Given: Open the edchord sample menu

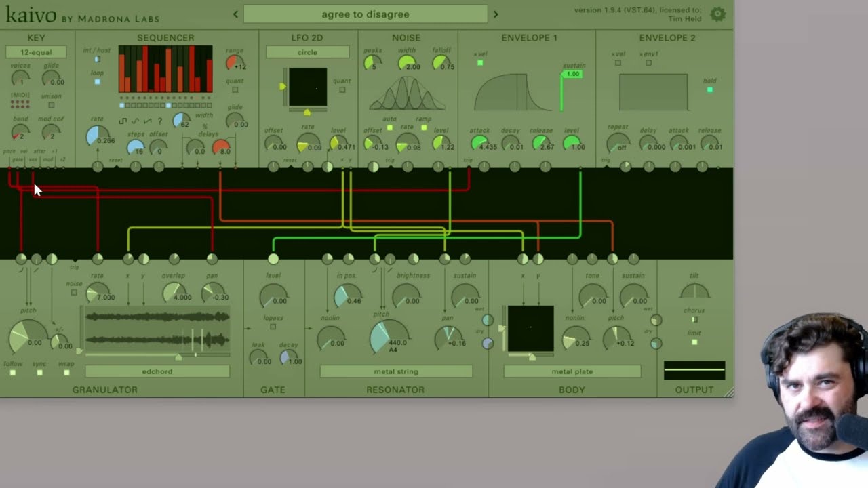Looking at the screenshot, I should (157, 371).
